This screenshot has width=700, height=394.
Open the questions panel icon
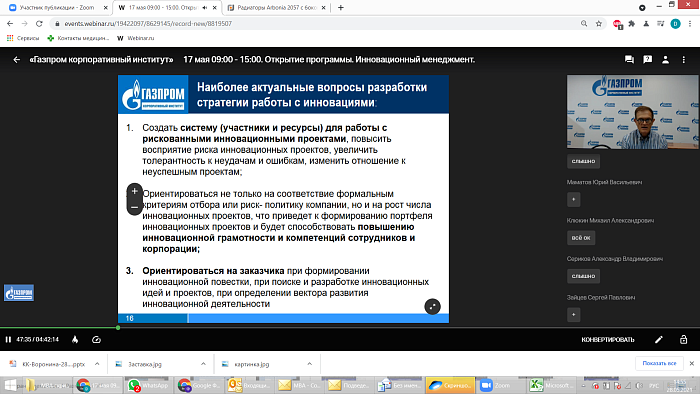[x=647, y=59]
